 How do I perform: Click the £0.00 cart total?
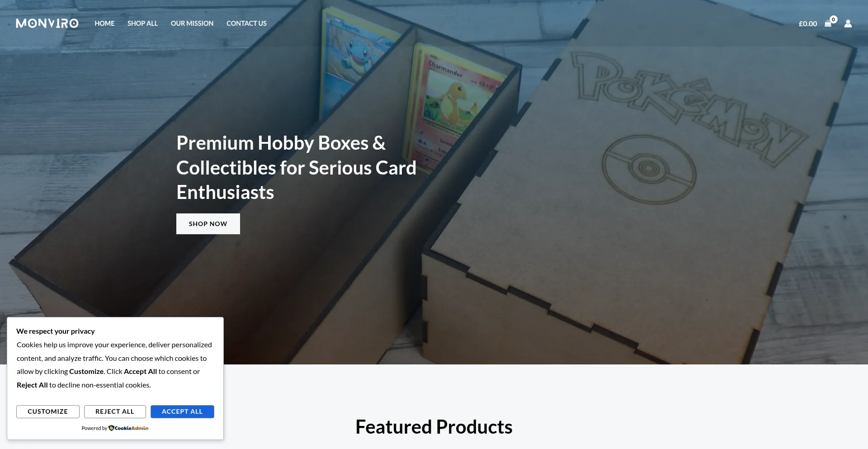coord(808,24)
